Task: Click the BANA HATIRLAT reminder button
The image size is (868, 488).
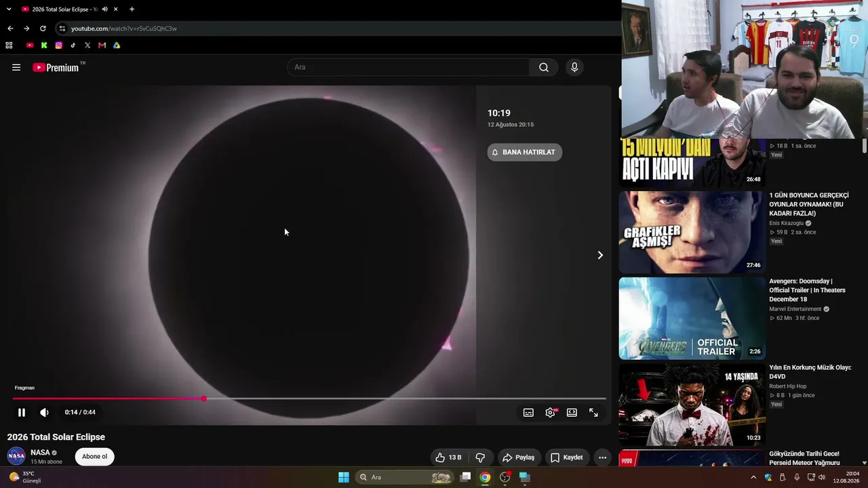Action: tap(524, 152)
